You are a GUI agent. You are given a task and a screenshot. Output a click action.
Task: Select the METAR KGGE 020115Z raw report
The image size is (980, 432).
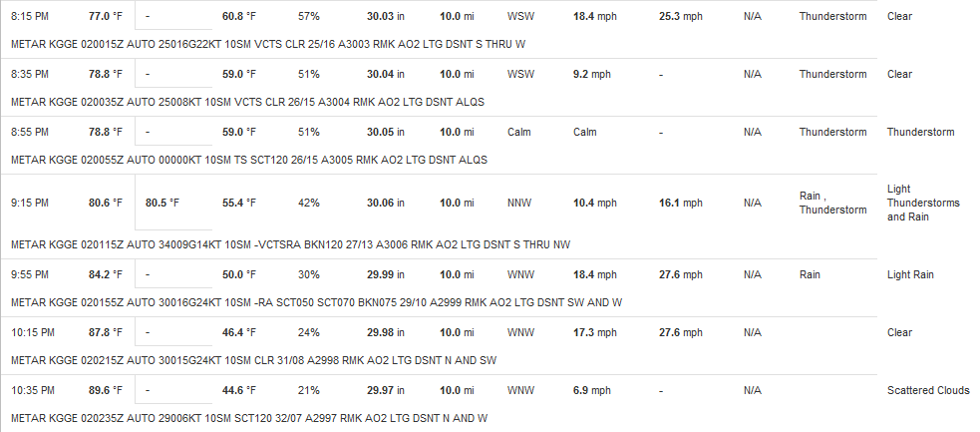291,245
